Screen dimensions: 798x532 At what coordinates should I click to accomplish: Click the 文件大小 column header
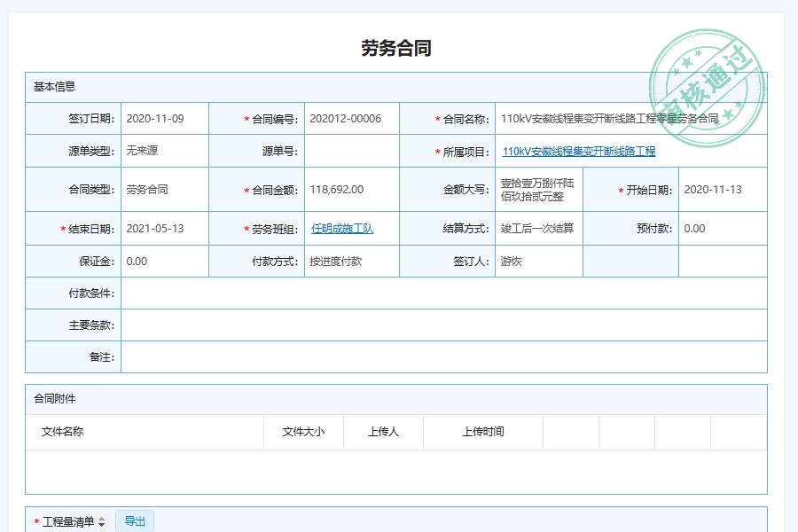pyautogui.click(x=303, y=432)
